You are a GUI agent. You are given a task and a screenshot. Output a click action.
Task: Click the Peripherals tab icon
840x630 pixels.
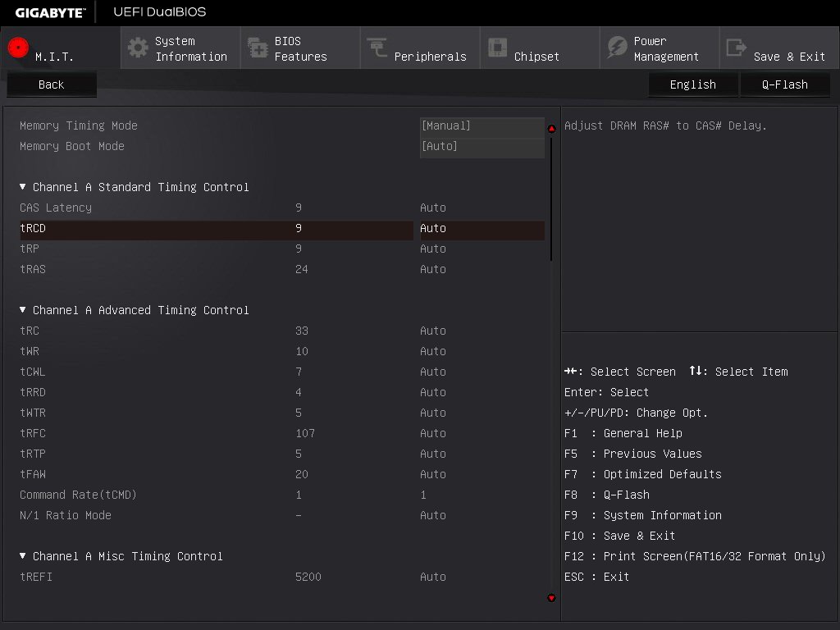pos(377,48)
